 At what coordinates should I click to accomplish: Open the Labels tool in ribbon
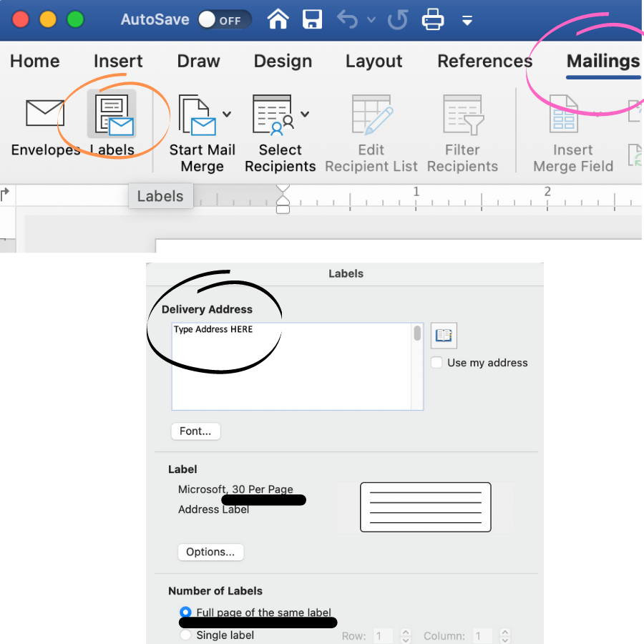coord(112,124)
